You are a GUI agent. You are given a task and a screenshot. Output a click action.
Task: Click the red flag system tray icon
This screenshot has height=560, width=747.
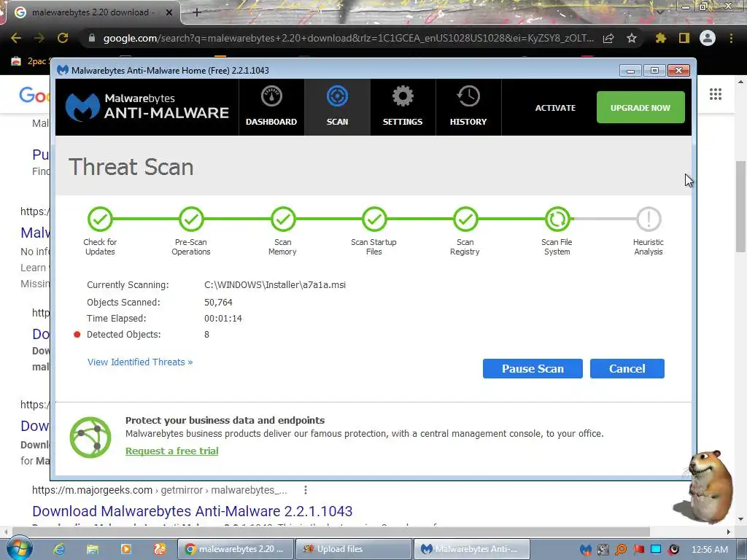pyautogui.click(x=639, y=550)
